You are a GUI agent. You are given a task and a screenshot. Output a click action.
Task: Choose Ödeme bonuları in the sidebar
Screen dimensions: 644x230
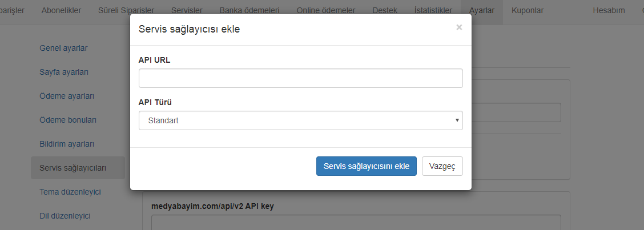68,120
